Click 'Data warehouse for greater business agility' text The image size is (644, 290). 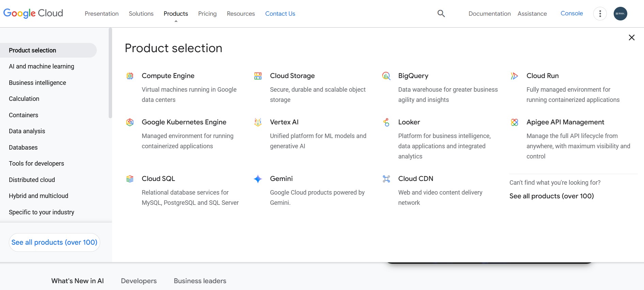[x=448, y=95]
